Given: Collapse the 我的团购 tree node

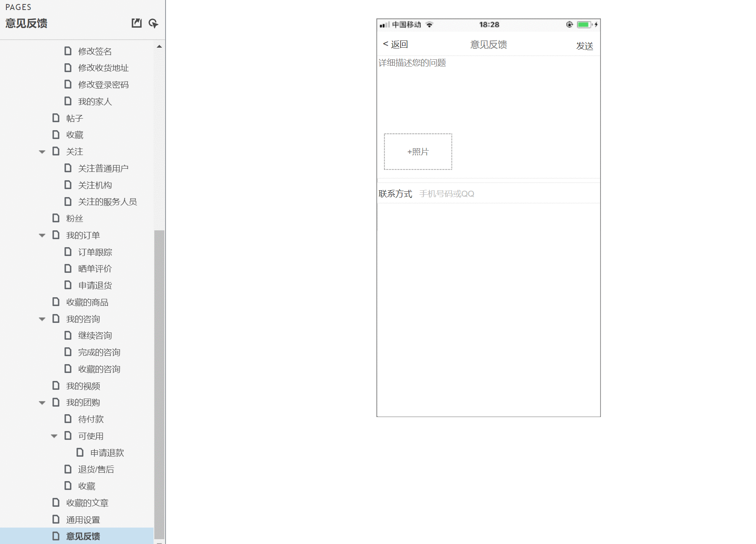Looking at the screenshot, I should point(42,403).
